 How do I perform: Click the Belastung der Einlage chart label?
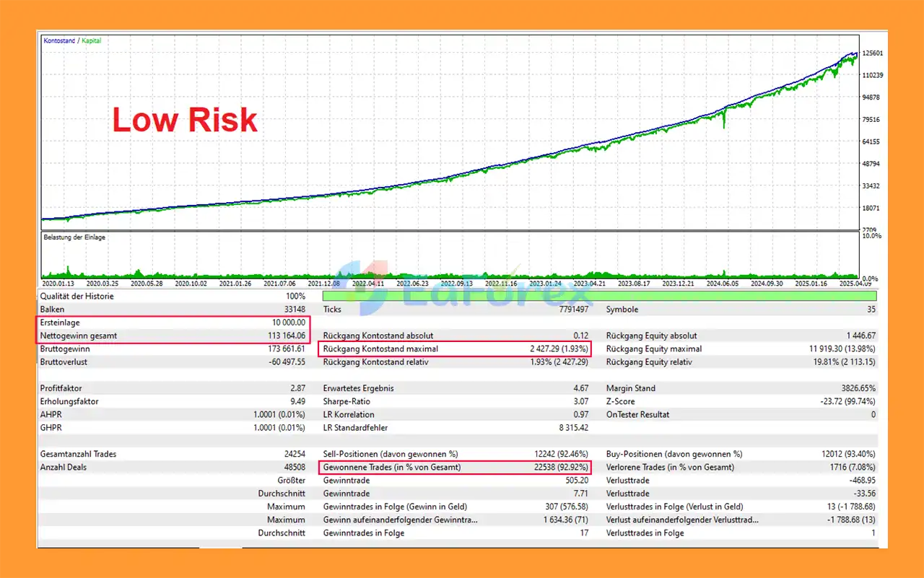pos(74,237)
